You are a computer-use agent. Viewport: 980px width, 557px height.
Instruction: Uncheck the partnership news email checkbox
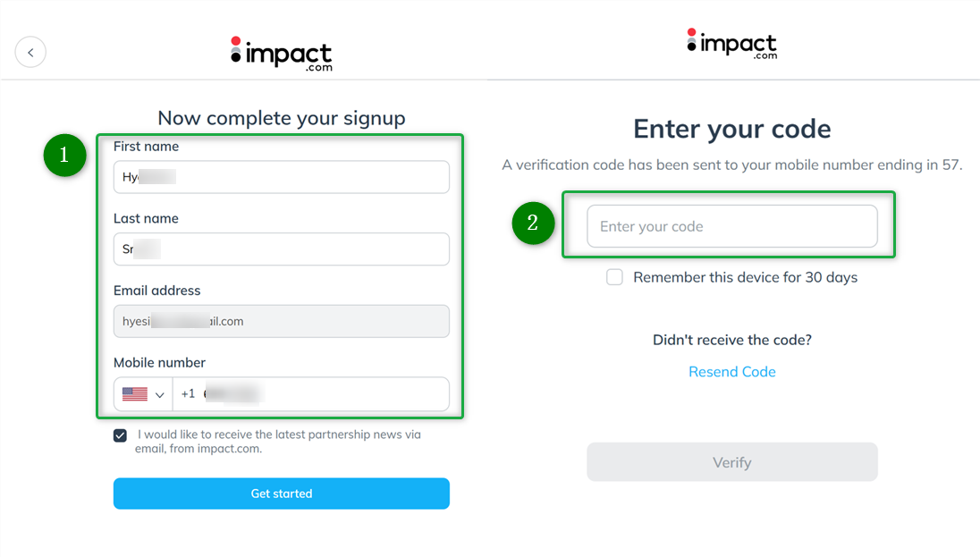[x=120, y=435]
